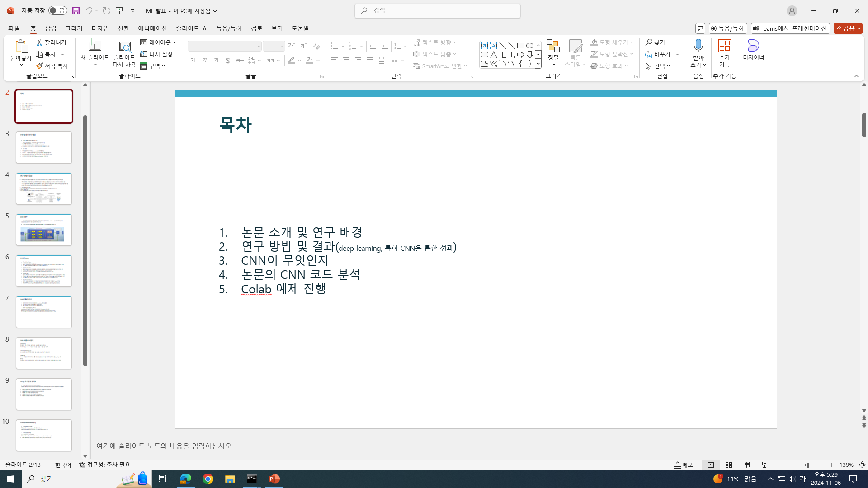Toggle the Notes (메모) pane button
868x488 pixels.
(x=684, y=465)
